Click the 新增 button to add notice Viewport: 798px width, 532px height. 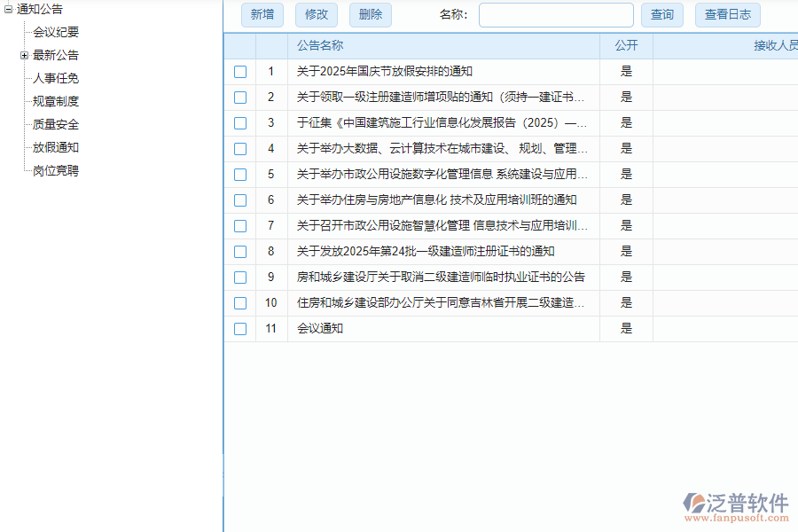(262, 14)
